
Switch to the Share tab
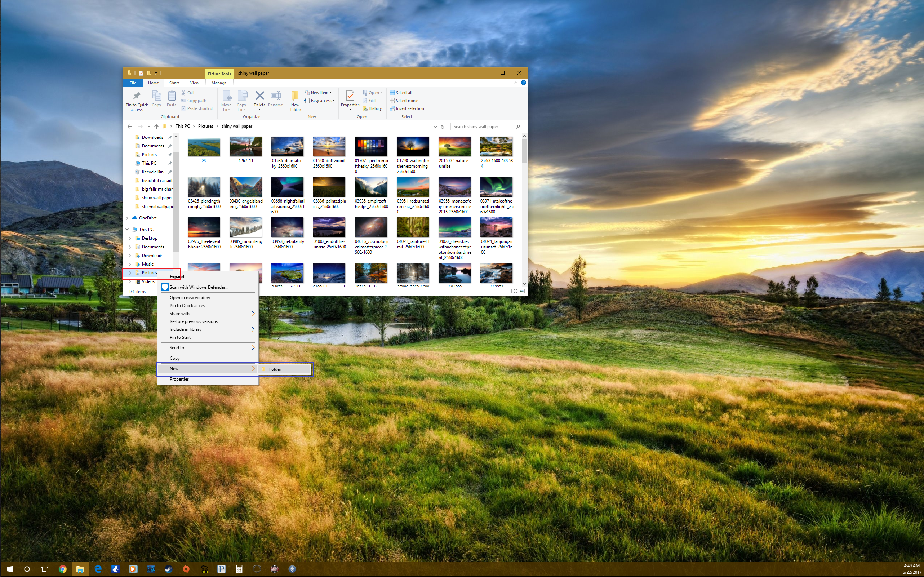[x=174, y=83]
